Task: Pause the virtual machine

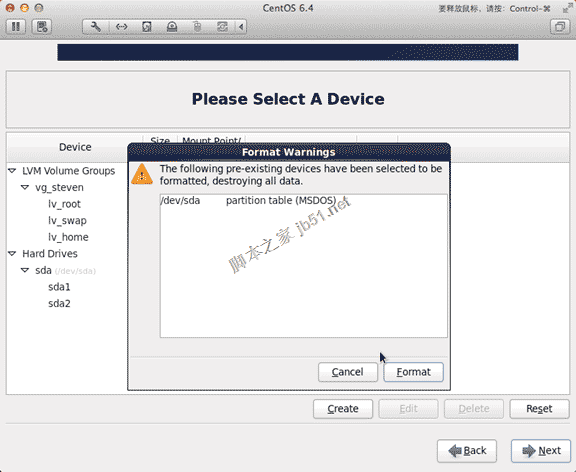Action: click(16, 26)
